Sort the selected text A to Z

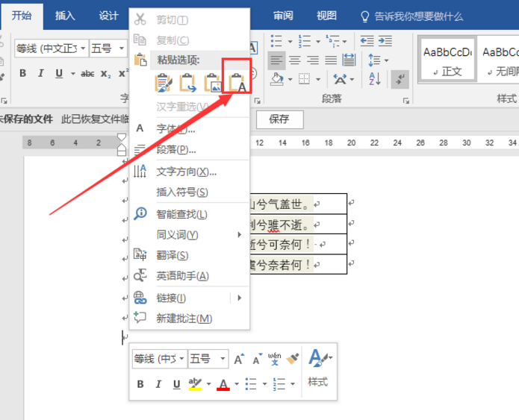[x=374, y=79]
